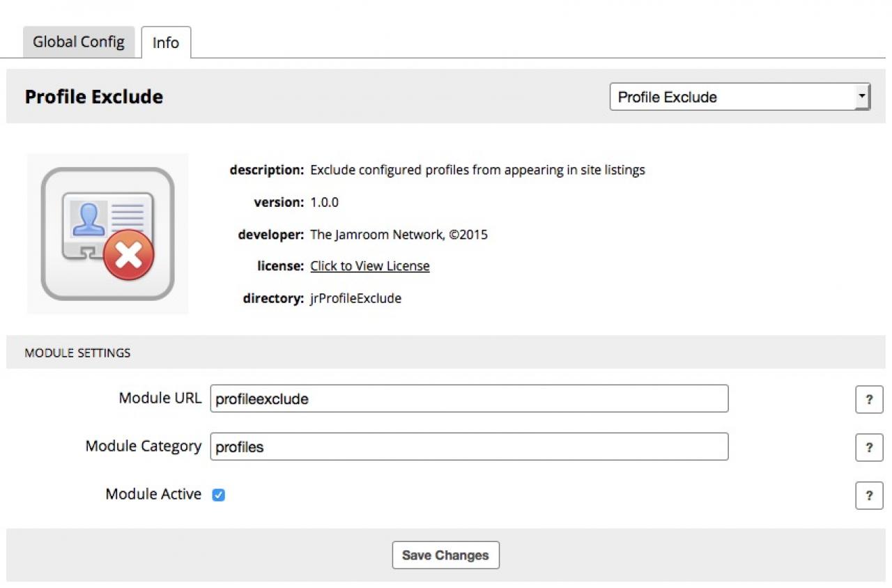
Task: Click the Profile Exclude module icon
Action: click(x=107, y=233)
